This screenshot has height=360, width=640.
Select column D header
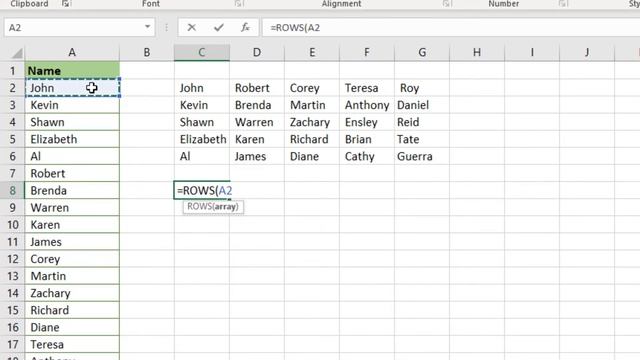point(257,53)
